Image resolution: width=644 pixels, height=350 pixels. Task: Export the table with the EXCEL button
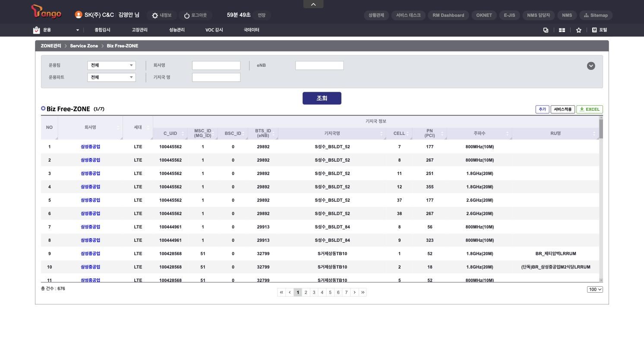click(590, 109)
